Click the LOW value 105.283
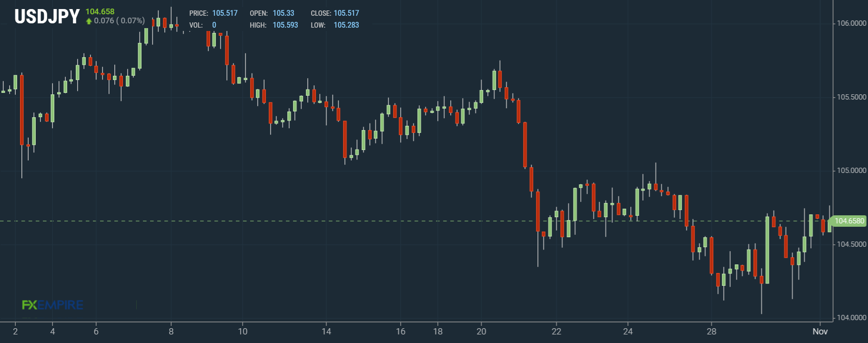The height and width of the screenshot is (343, 868). tap(346, 25)
